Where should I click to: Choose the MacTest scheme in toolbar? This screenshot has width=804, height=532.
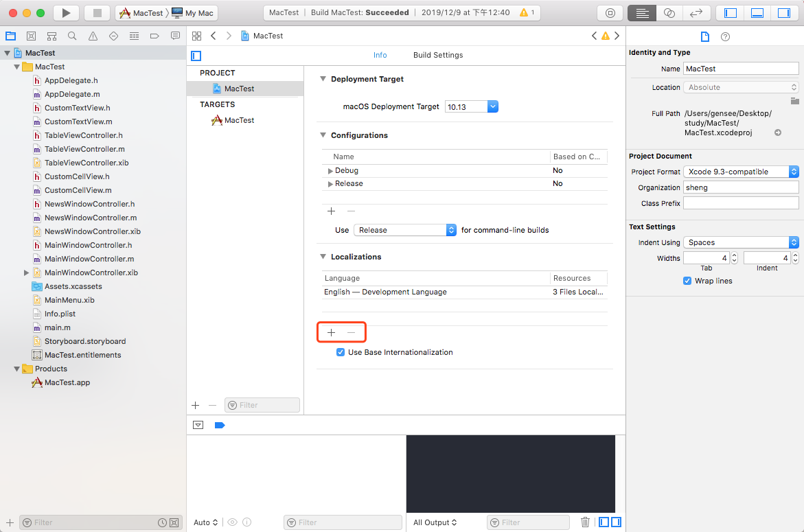pos(141,13)
